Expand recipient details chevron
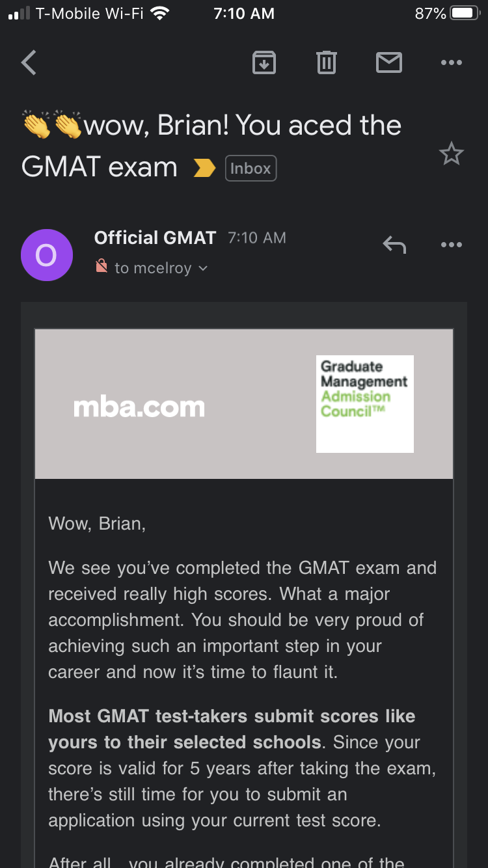The height and width of the screenshot is (868, 488). [203, 268]
